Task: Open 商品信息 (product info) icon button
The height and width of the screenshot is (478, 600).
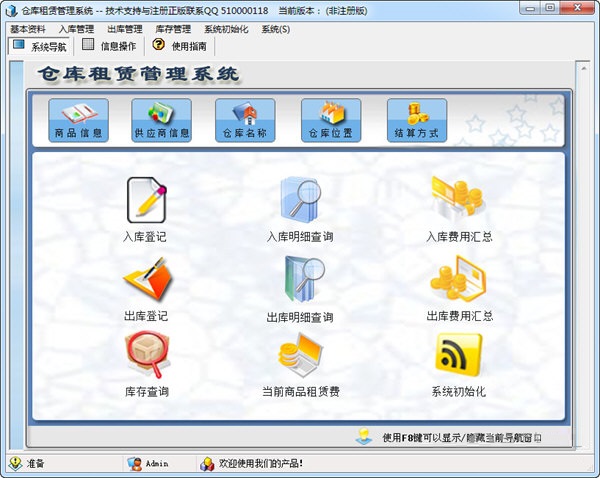Action: pos(78,120)
